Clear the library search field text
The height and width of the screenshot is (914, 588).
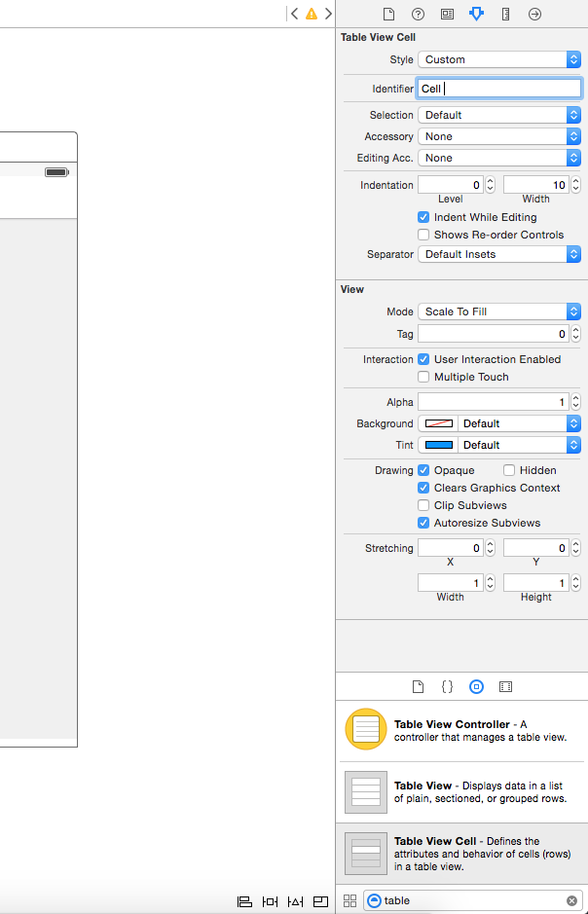571,901
